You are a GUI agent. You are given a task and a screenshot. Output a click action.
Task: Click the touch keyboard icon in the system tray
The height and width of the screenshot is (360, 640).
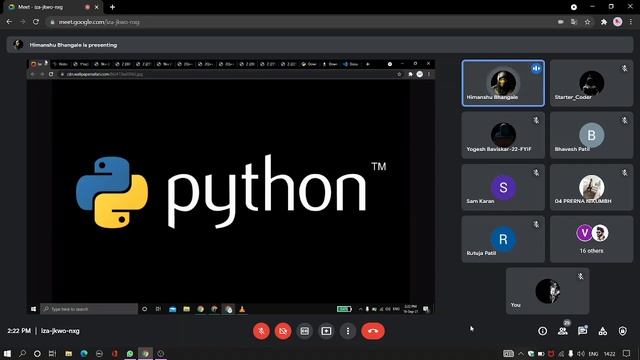pyautogui.click(x=508, y=353)
